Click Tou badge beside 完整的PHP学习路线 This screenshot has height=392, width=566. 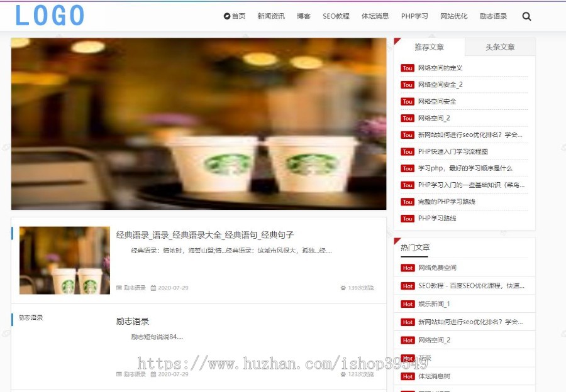(x=408, y=202)
